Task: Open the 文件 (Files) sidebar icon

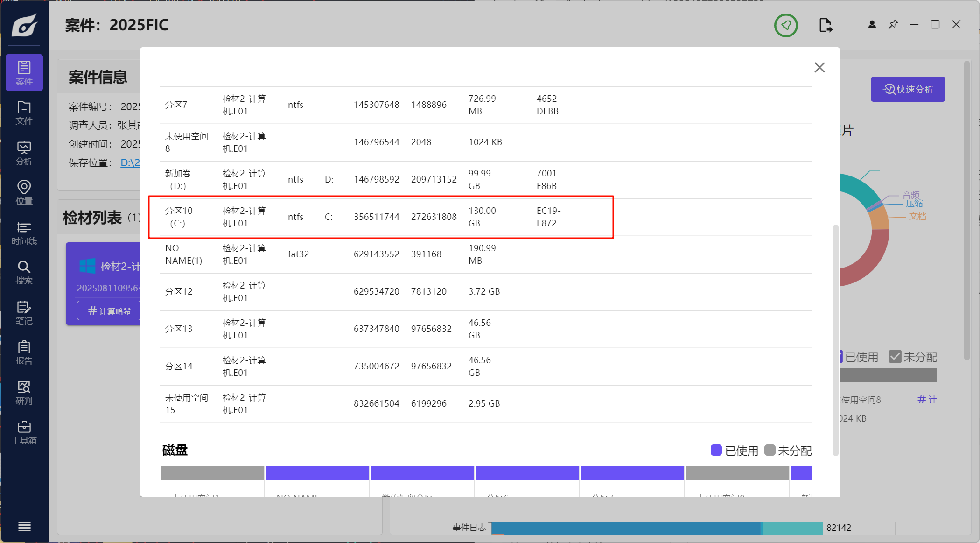Action: tap(24, 113)
